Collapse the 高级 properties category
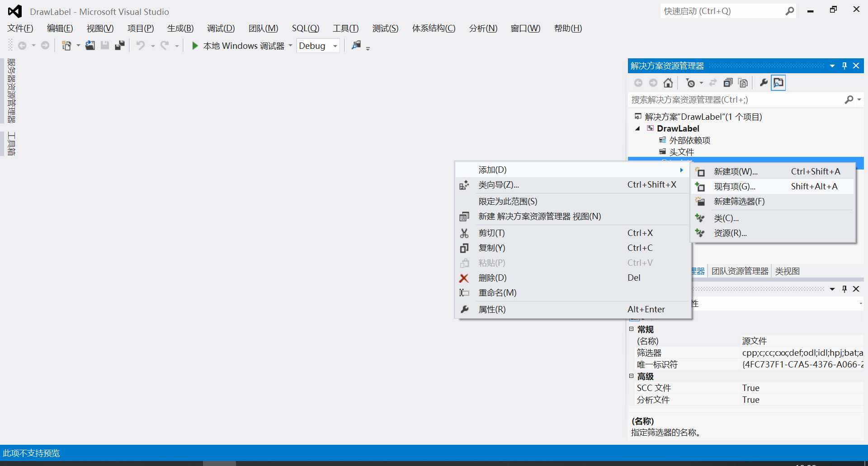Screen dimensions: 868x466 [632, 376]
